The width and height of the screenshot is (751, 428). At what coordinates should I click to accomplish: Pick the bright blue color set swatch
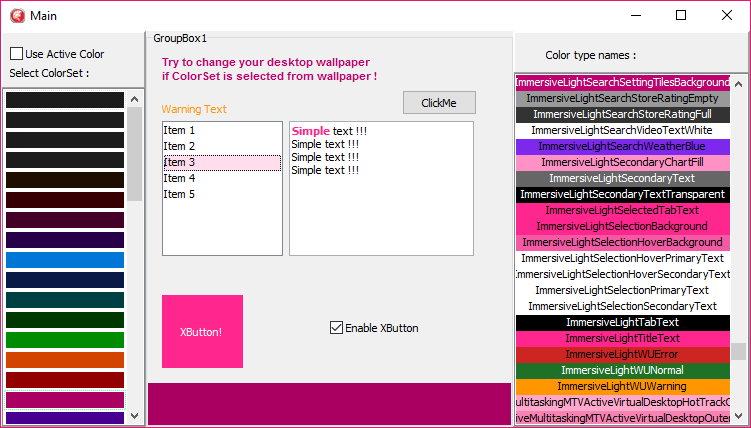65,260
